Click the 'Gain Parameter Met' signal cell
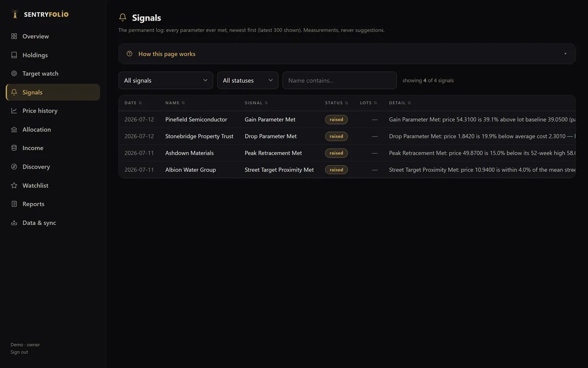The width and height of the screenshot is (588, 368). 270,120
